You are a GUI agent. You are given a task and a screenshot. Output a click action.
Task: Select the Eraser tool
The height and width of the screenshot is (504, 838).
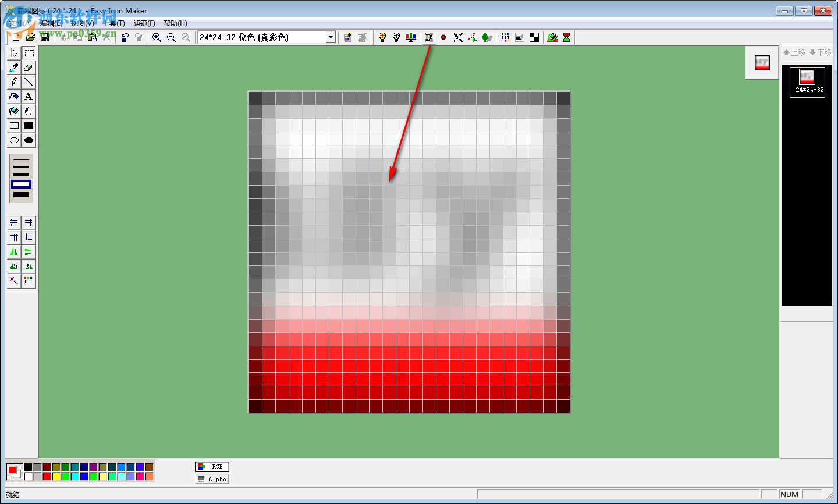point(29,68)
